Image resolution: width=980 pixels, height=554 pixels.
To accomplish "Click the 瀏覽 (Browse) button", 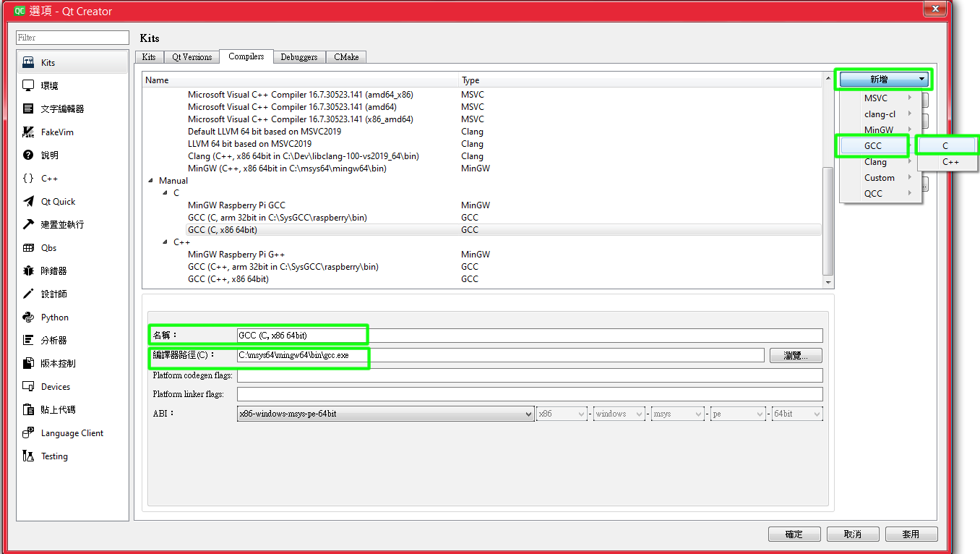I will click(795, 355).
